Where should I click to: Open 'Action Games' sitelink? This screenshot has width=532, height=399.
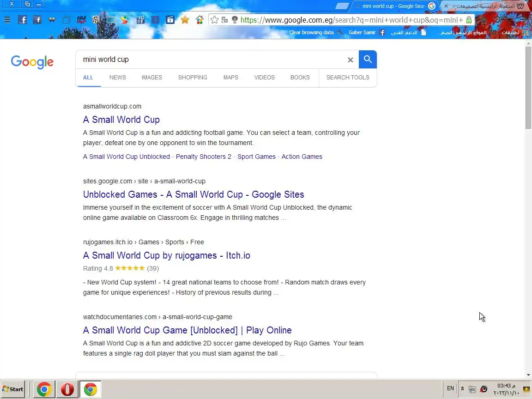(x=302, y=157)
